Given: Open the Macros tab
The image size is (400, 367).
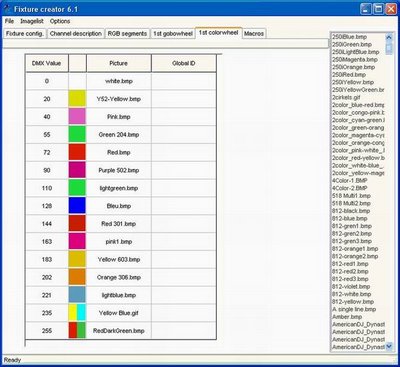Looking at the screenshot, I should click(x=254, y=34).
